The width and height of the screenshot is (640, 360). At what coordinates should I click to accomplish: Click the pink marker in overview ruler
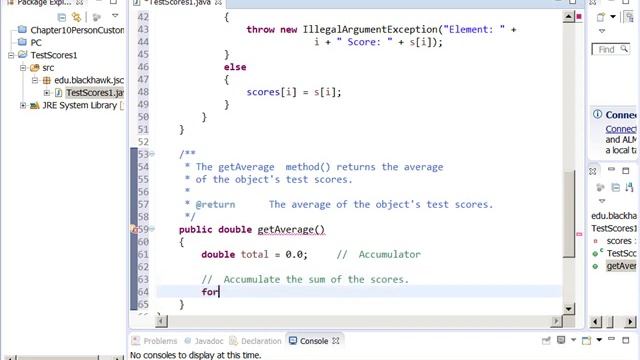coord(579,234)
